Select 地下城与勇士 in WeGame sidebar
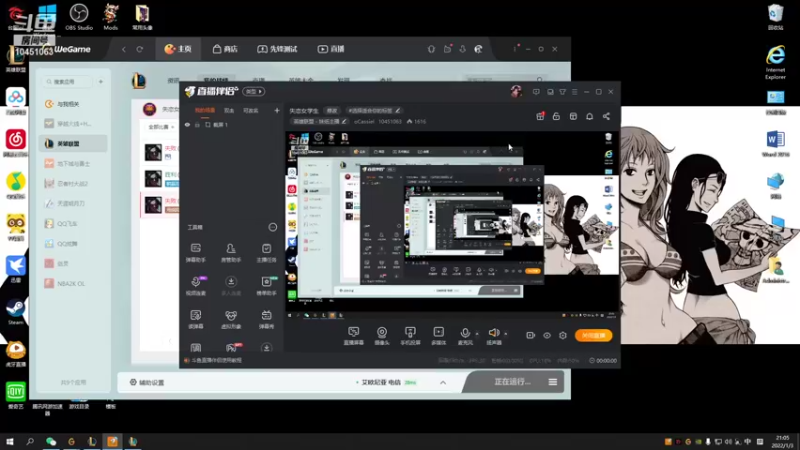The height and width of the screenshot is (450, 800). point(73,164)
